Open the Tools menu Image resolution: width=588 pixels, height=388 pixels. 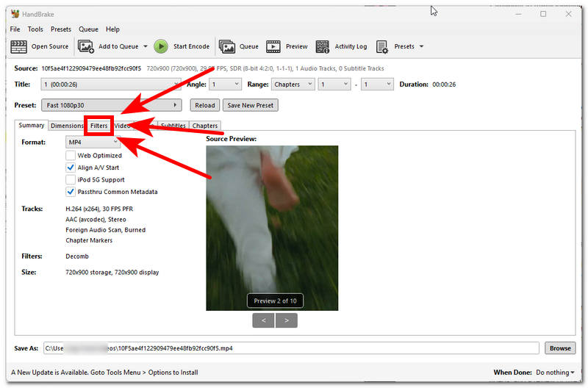[35, 29]
